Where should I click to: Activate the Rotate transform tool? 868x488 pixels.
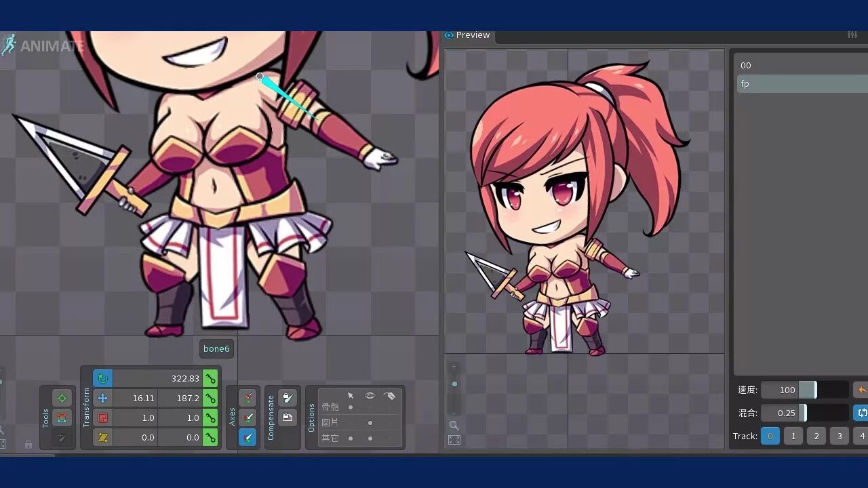pyautogui.click(x=103, y=378)
